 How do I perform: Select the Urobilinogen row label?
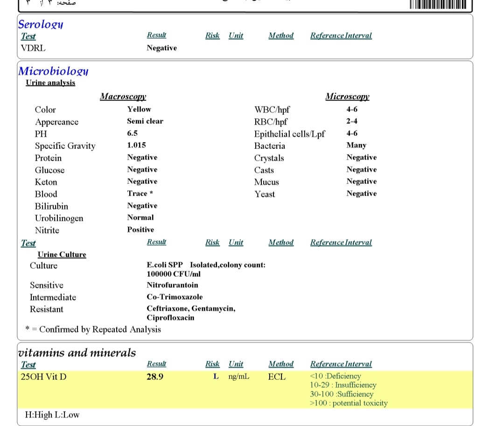pyautogui.click(x=59, y=218)
